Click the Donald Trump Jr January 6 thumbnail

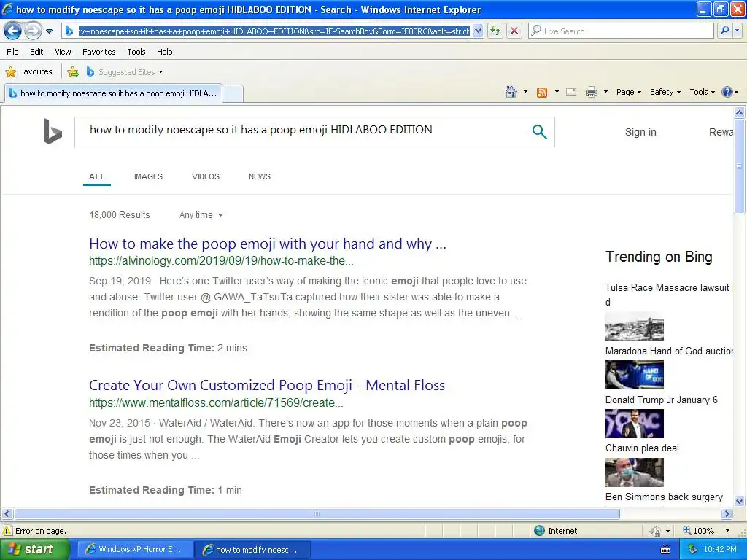click(x=634, y=424)
